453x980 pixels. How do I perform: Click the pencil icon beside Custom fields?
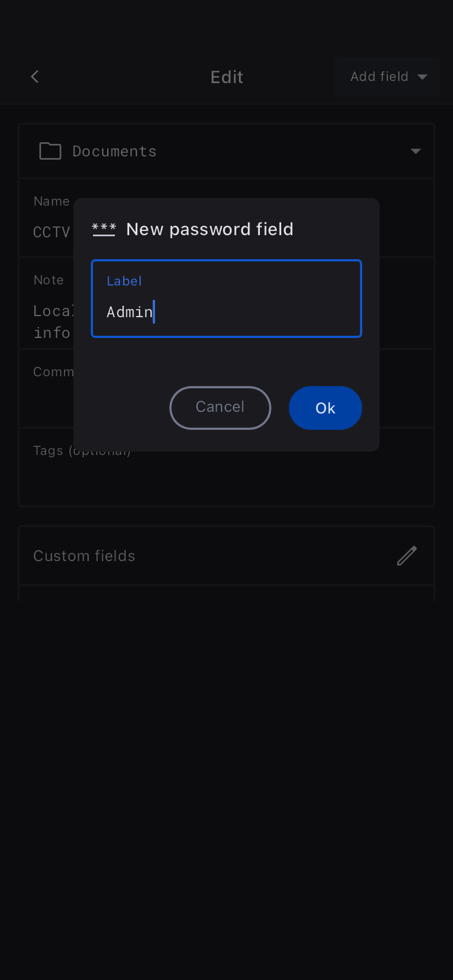pyautogui.click(x=406, y=556)
